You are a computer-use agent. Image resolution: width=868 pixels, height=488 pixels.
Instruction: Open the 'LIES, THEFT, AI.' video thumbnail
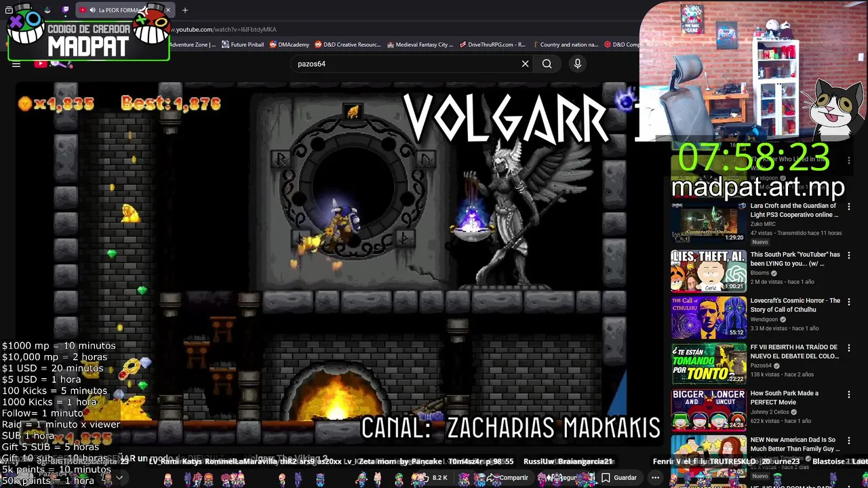coord(709,271)
